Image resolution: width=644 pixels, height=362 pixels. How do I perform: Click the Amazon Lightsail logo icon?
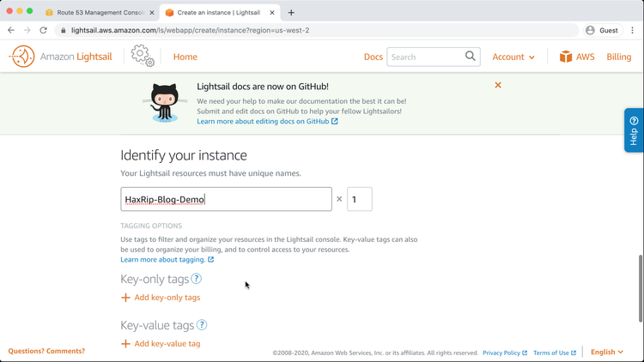pos(21,57)
